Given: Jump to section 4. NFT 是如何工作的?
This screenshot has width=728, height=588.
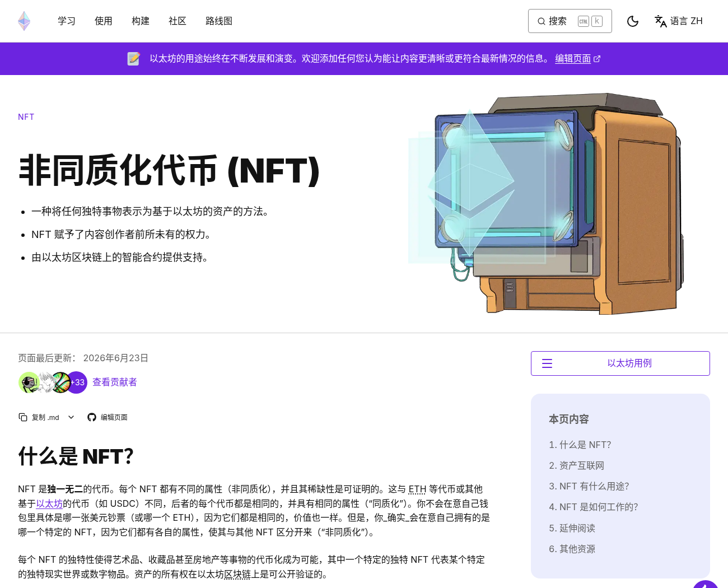Looking at the screenshot, I should pyautogui.click(x=594, y=507).
